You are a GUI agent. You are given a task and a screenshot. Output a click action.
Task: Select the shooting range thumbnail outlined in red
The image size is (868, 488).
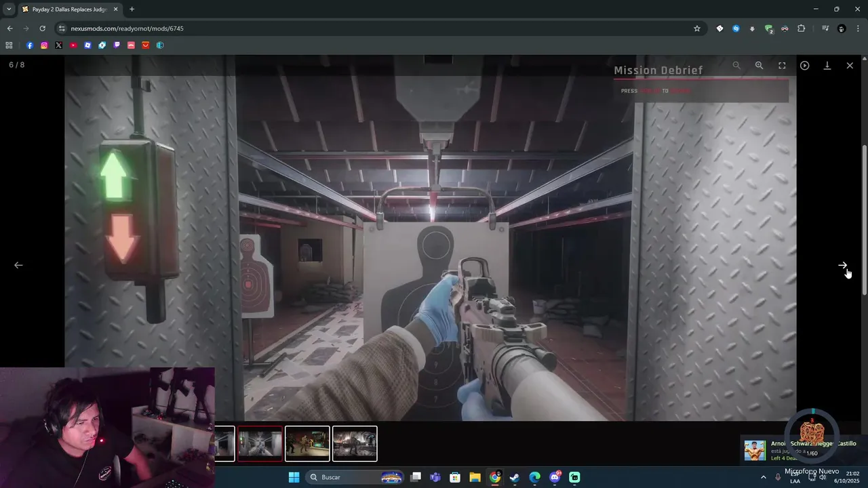[x=260, y=443]
